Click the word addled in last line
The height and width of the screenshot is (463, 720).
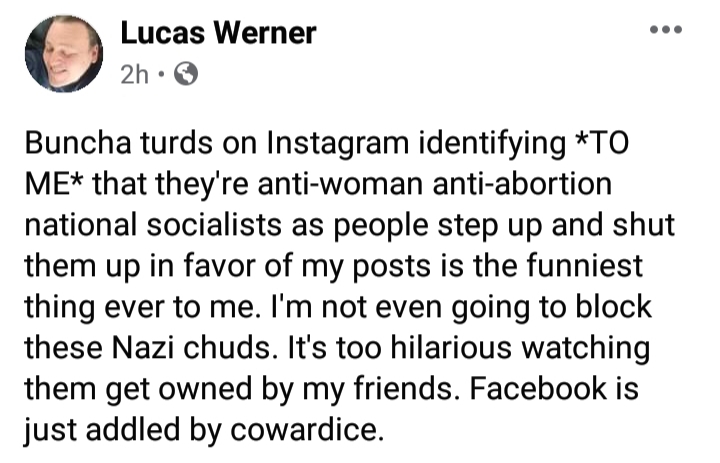coord(133,429)
